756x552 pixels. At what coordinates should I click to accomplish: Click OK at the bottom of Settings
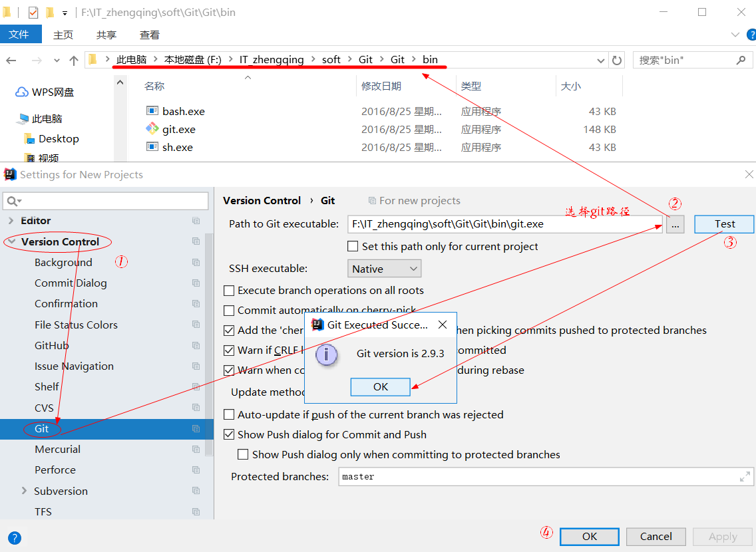point(590,537)
